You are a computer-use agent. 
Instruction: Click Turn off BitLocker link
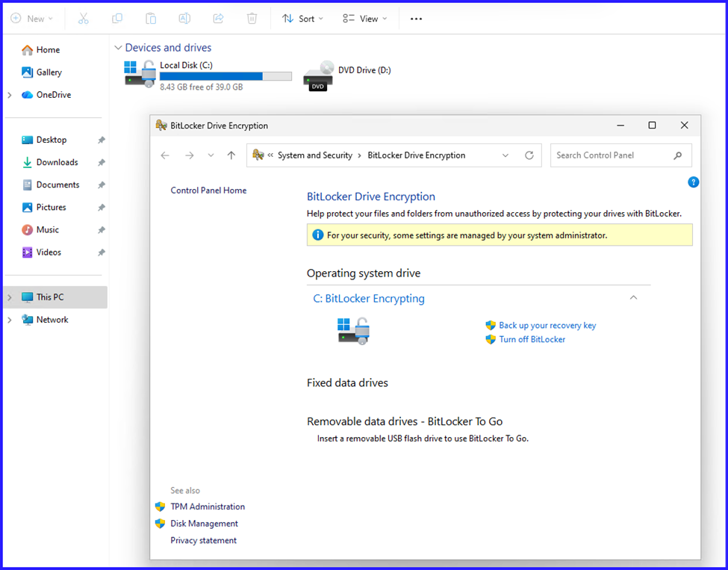[532, 339]
